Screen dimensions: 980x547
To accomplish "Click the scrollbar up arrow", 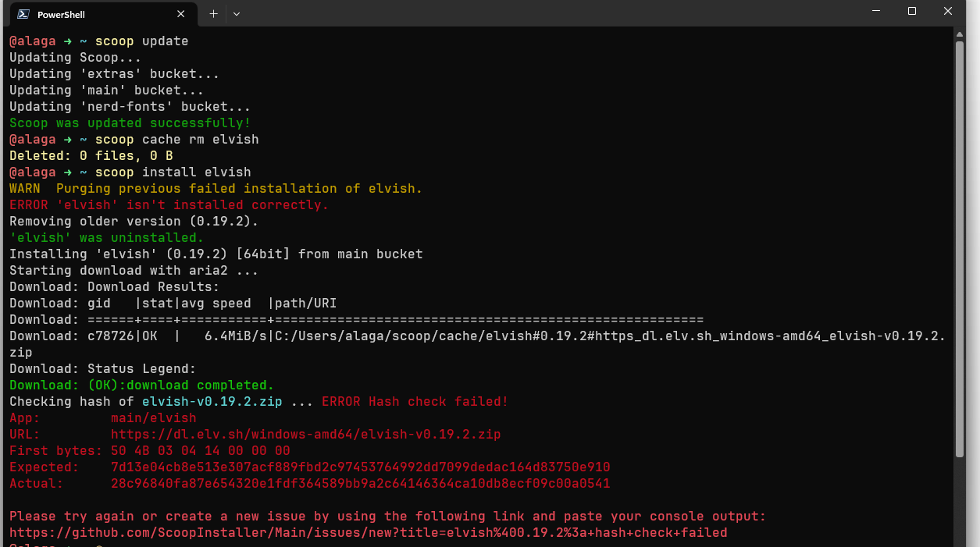I will point(959,33).
